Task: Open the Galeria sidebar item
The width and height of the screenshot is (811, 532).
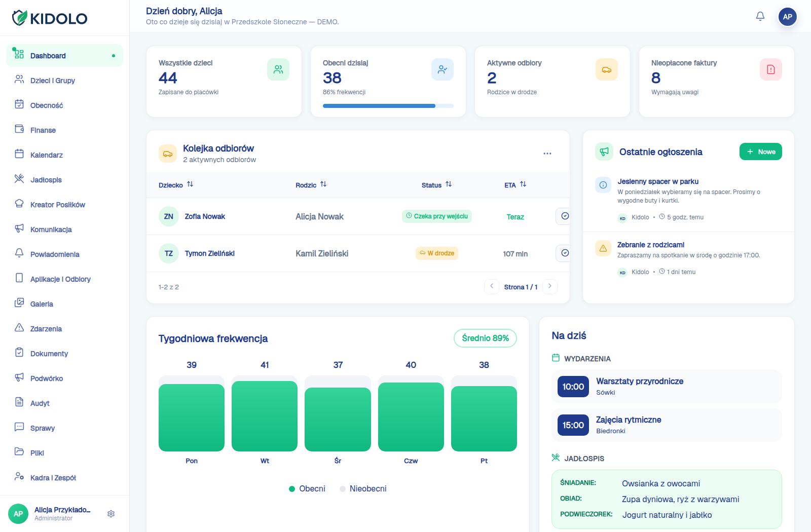Action: click(64, 304)
